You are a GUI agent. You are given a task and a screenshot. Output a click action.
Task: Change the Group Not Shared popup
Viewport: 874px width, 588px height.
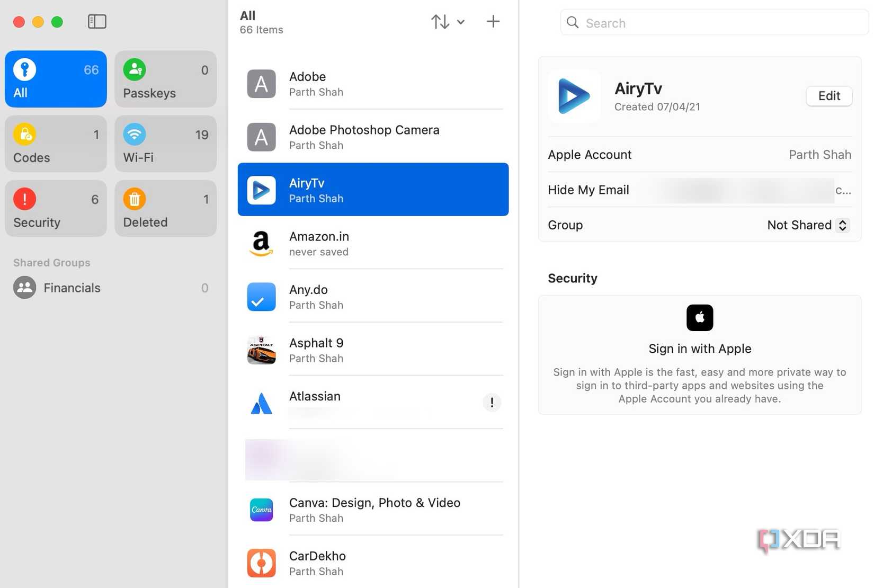[x=809, y=225]
